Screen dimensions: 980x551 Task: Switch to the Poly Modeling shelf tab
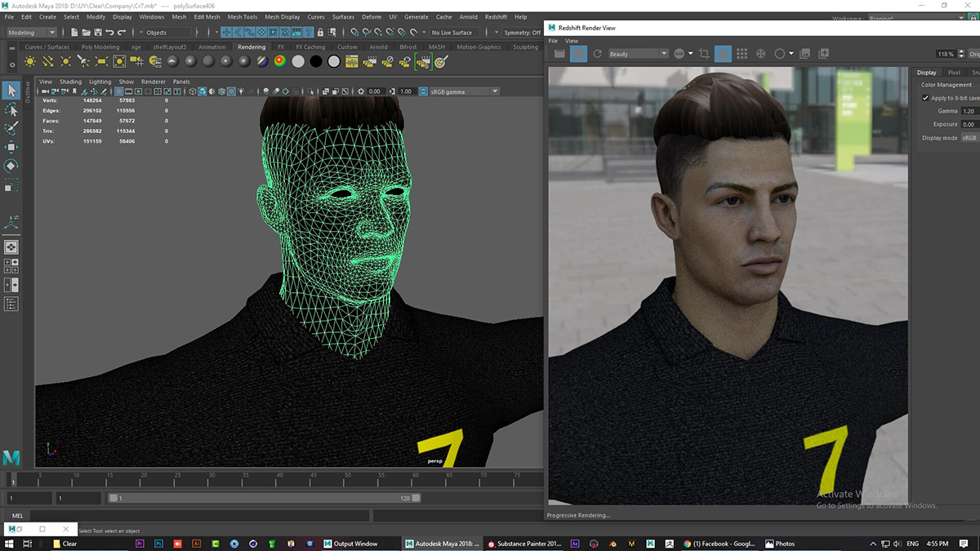click(100, 47)
